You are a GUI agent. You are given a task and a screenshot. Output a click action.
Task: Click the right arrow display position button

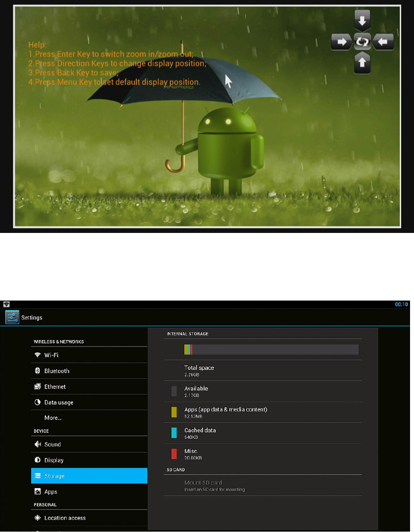pyautogui.click(x=342, y=42)
